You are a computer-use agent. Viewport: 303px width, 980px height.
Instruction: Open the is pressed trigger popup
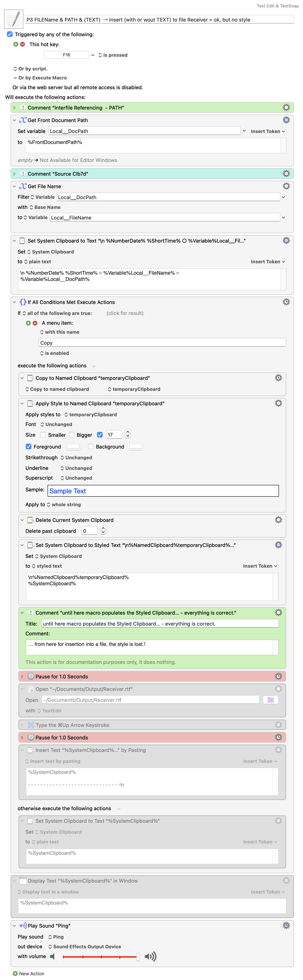(113, 55)
